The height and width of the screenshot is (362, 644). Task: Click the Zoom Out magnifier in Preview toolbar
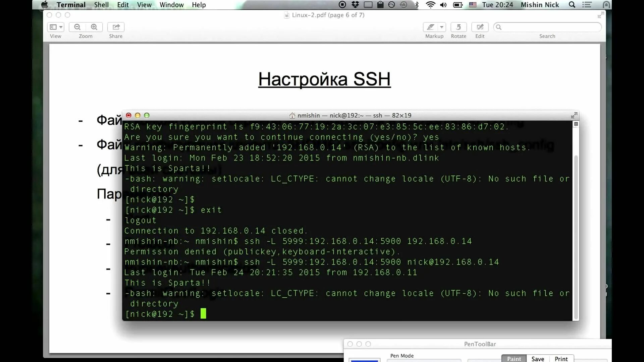point(77,27)
